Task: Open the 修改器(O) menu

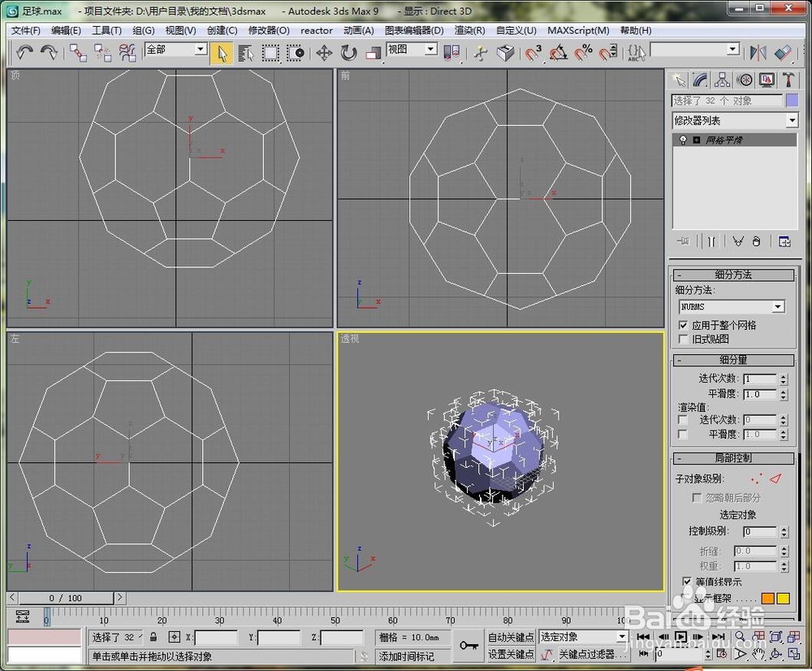Action: 269,31
